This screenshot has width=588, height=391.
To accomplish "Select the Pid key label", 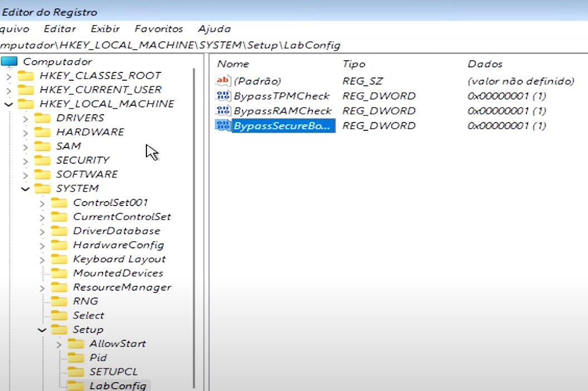I will (98, 358).
